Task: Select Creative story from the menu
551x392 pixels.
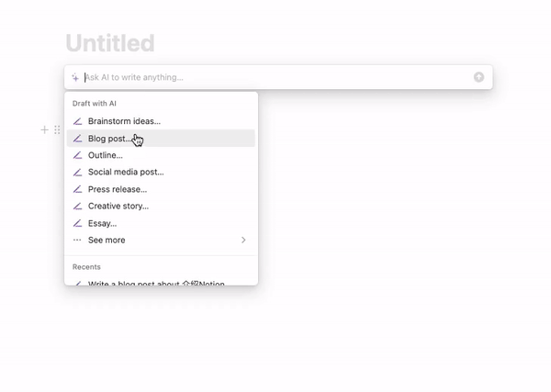Action: [118, 206]
